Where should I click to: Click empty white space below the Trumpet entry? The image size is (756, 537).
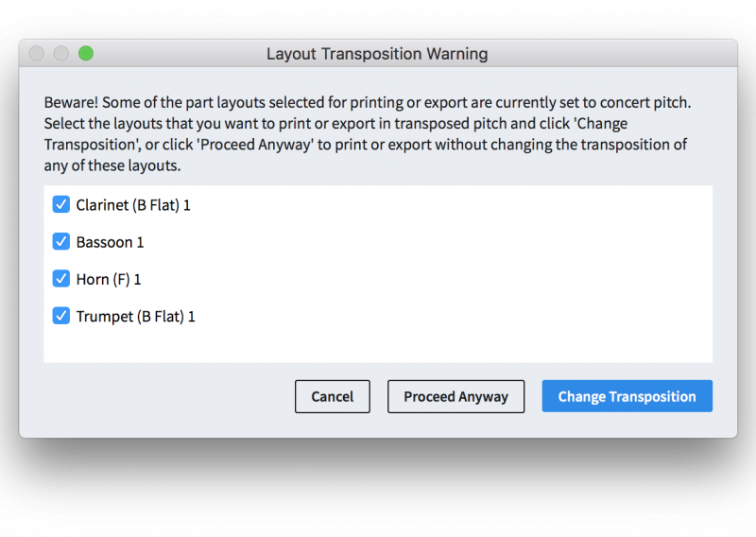378,344
